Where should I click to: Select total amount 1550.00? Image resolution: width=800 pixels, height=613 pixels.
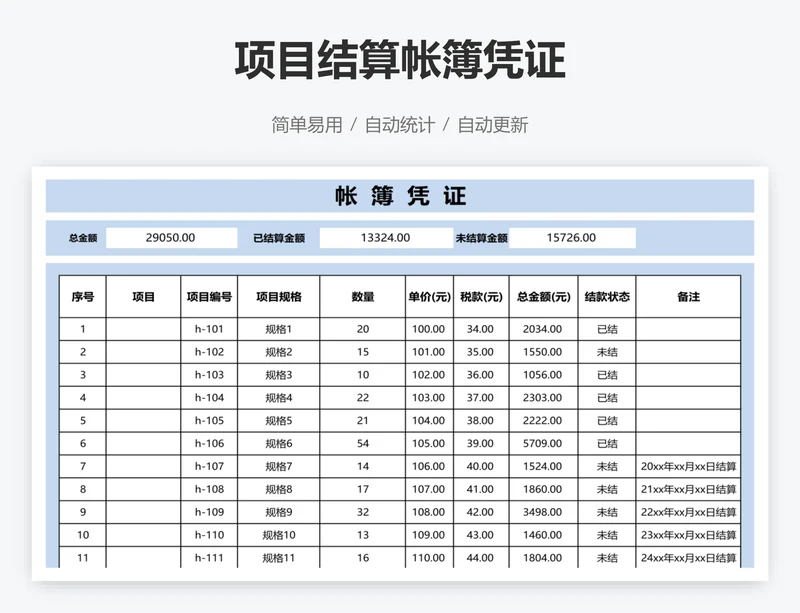(543, 352)
